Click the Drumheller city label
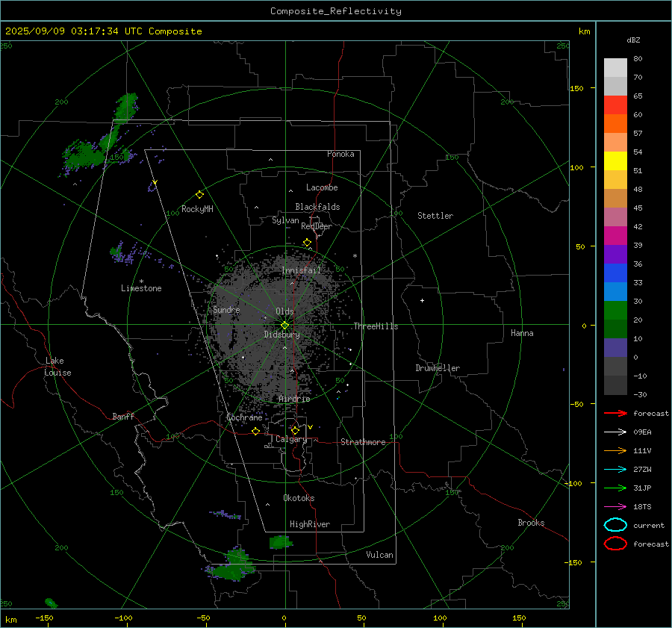Image resolution: width=672 pixels, height=628 pixels. [x=437, y=368]
